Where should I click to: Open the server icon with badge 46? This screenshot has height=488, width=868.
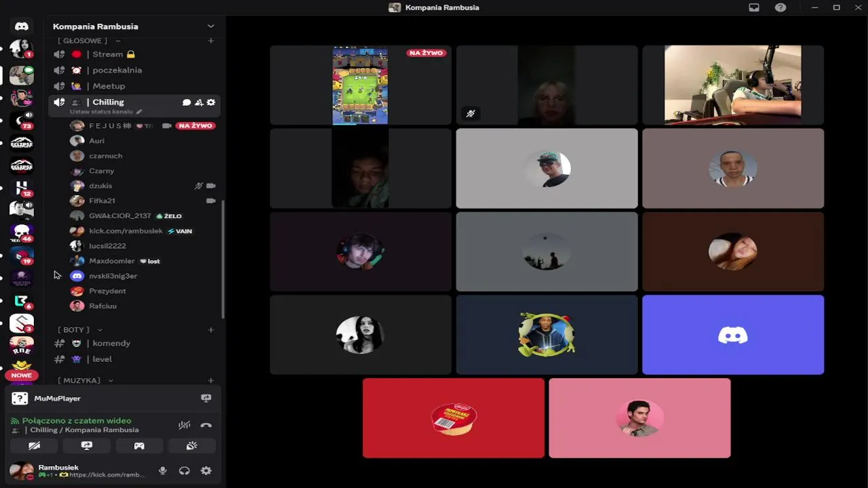click(x=22, y=233)
